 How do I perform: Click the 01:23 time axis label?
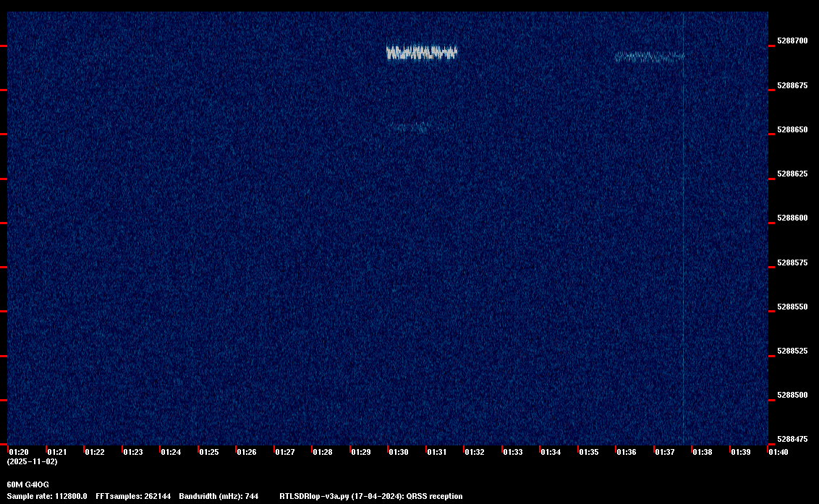(132, 452)
